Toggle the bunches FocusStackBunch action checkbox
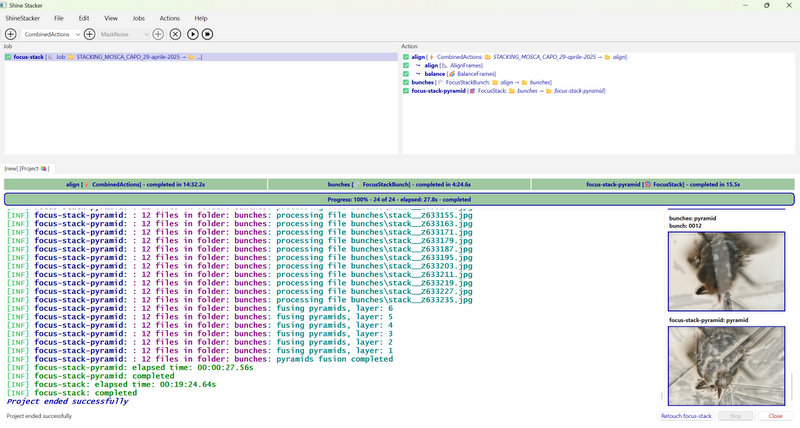 click(x=405, y=82)
